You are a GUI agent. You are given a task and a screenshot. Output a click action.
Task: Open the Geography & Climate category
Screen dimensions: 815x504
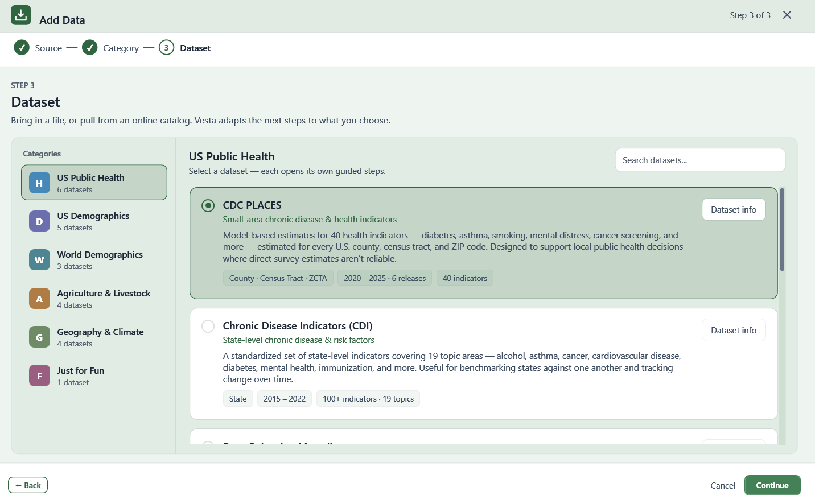94,337
